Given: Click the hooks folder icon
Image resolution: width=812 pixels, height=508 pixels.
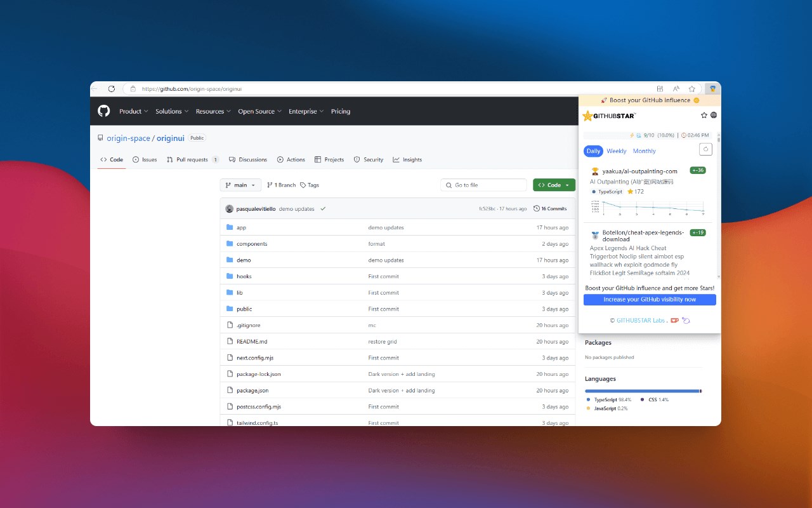Looking at the screenshot, I should tap(230, 276).
